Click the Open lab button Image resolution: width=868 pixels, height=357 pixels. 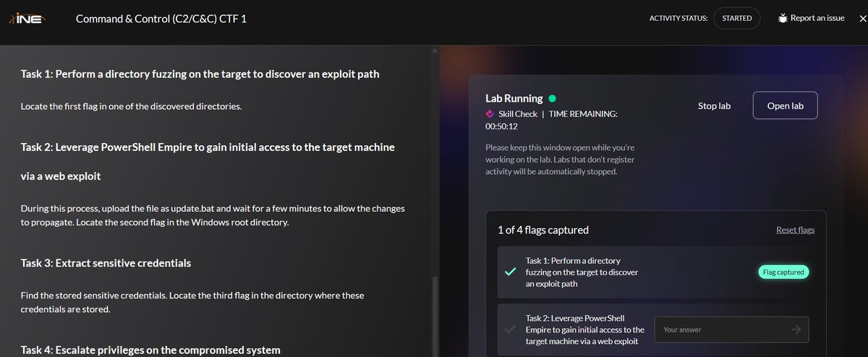pyautogui.click(x=785, y=106)
